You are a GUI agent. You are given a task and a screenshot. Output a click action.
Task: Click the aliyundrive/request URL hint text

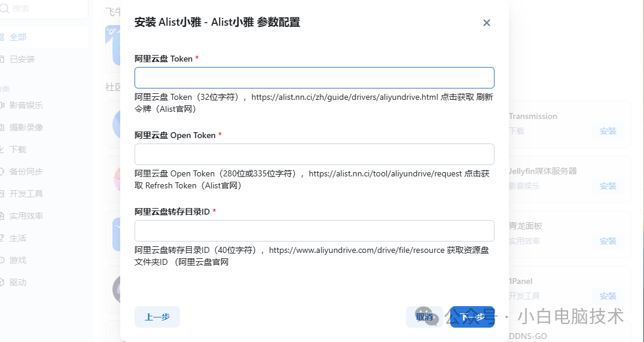pos(385,173)
